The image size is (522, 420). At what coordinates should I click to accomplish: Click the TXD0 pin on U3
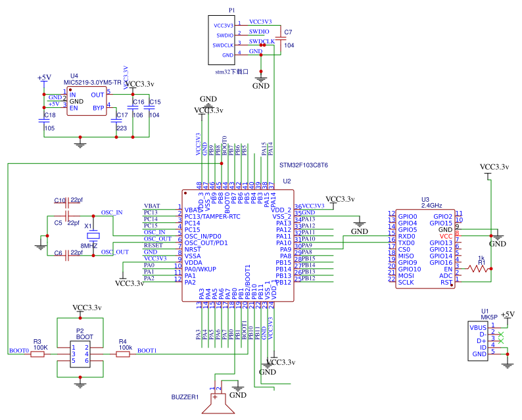coord(406,243)
